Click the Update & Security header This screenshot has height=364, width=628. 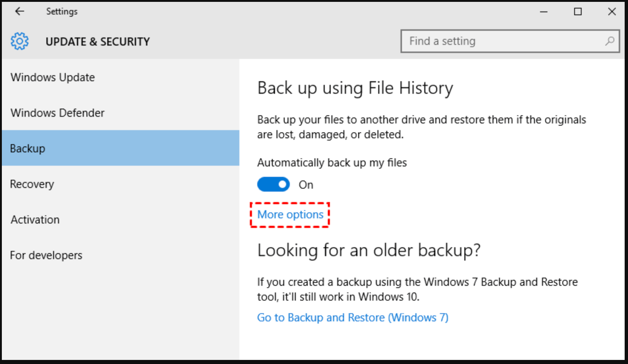tap(98, 42)
